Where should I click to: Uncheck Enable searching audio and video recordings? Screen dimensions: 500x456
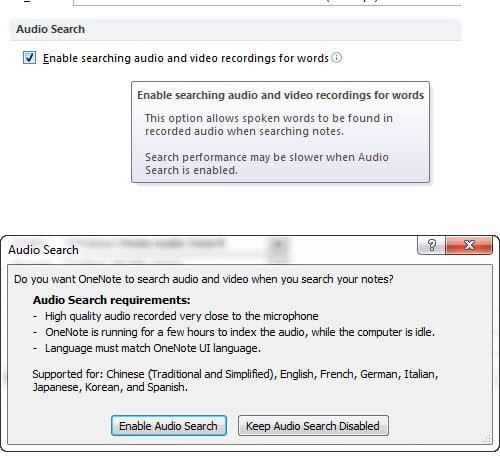tap(29, 58)
